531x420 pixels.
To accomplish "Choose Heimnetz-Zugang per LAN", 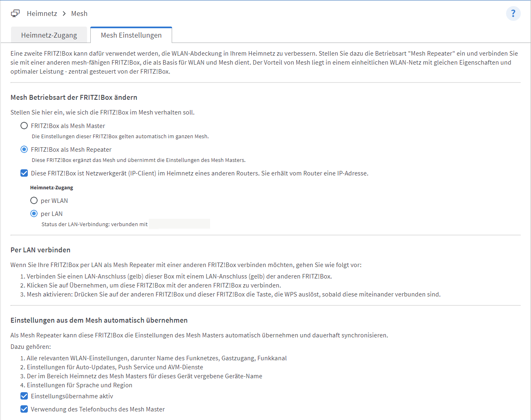I will [x=34, y=213].
